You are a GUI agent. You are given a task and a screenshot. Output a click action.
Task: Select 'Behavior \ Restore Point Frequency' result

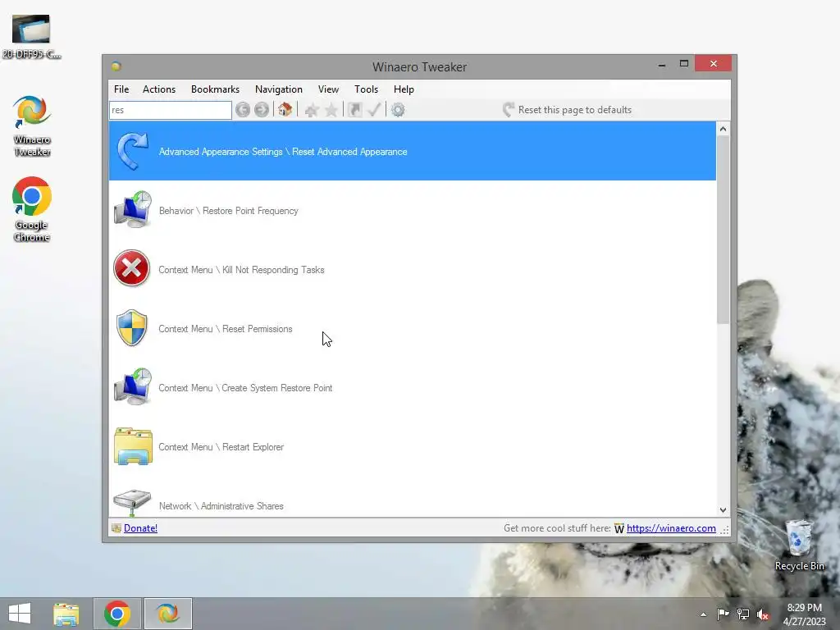(x=413, y=210)
